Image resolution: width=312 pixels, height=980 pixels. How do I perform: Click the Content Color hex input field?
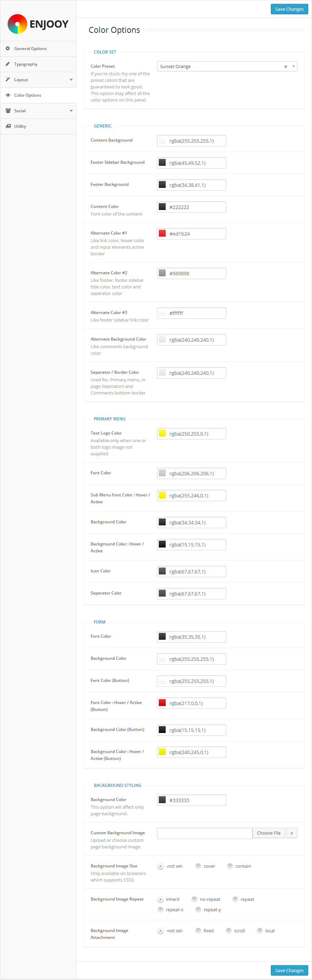[x=196, y=207]
